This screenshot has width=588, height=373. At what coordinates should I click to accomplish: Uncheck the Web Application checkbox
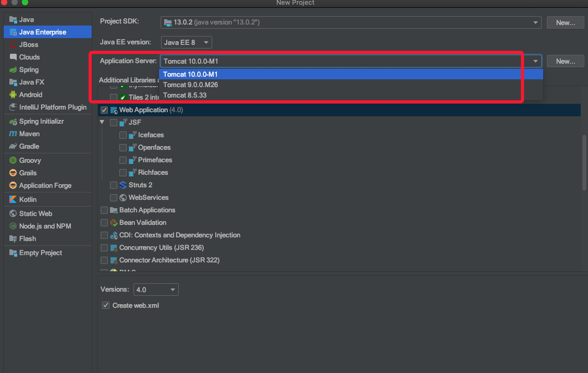tap(104, 110)
